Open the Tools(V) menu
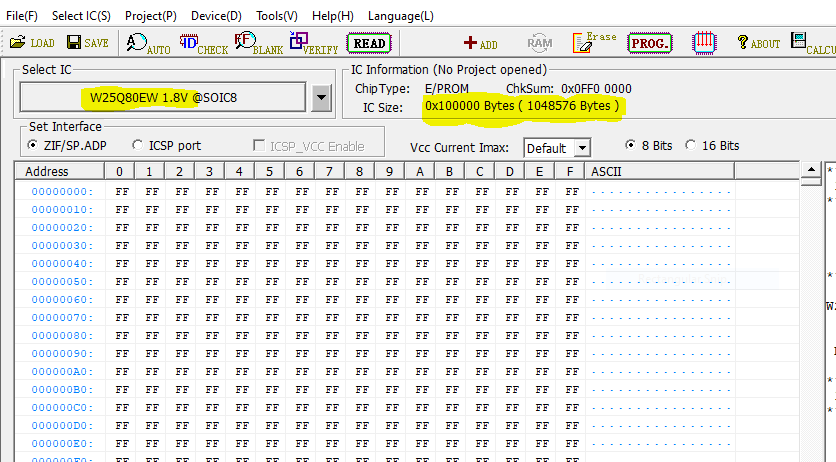Image resolution: width=836 pixels, height=462 pixels. tap(277, 16)
